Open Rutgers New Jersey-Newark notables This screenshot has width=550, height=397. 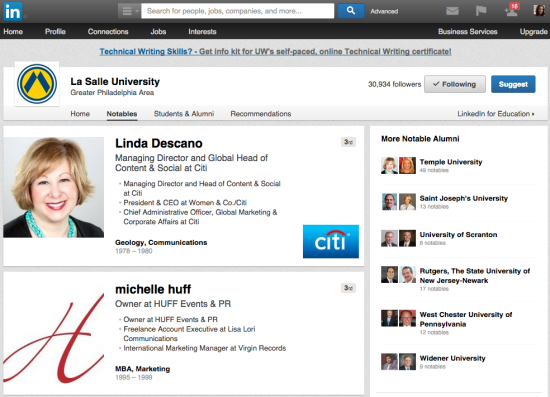475,276
